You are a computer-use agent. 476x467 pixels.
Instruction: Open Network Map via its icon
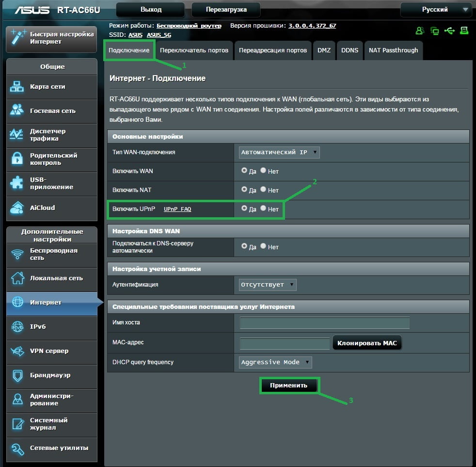point(16,86)
